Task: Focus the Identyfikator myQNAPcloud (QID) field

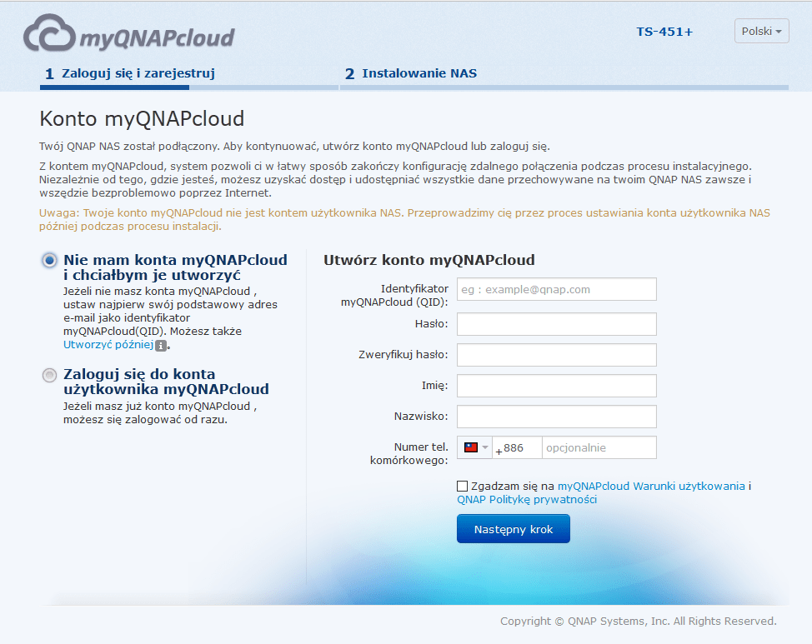Action: pos(557,289)
